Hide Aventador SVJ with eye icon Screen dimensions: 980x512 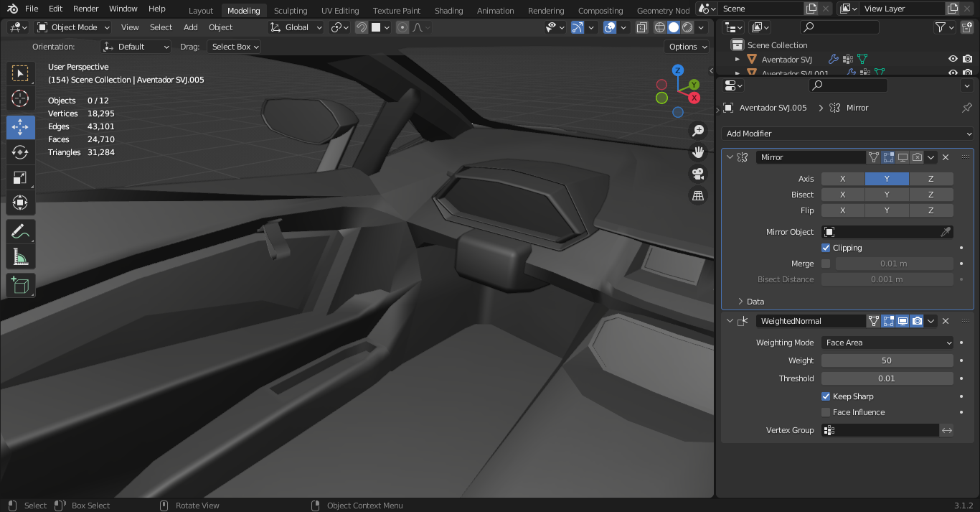[x=953, y=60]
